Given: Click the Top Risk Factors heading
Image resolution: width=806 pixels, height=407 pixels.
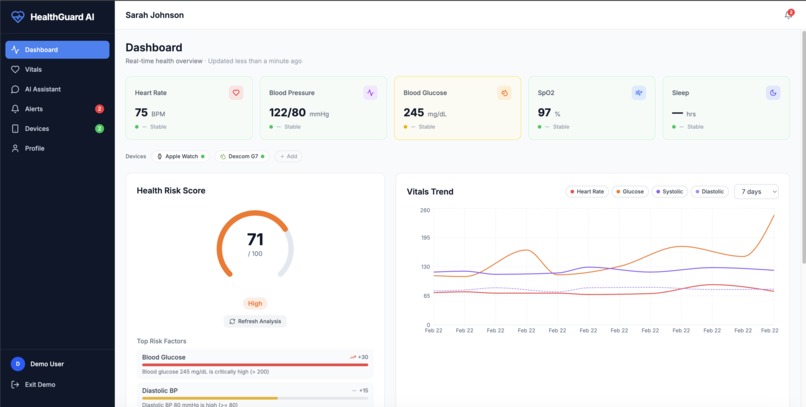Looking at the screenshot, I should pos(161,341).
